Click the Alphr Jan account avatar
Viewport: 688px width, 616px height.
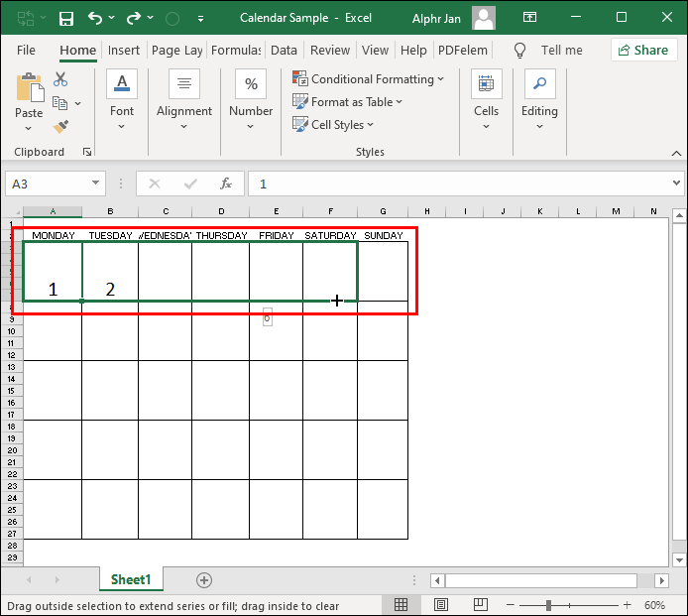tap(484, 18)
